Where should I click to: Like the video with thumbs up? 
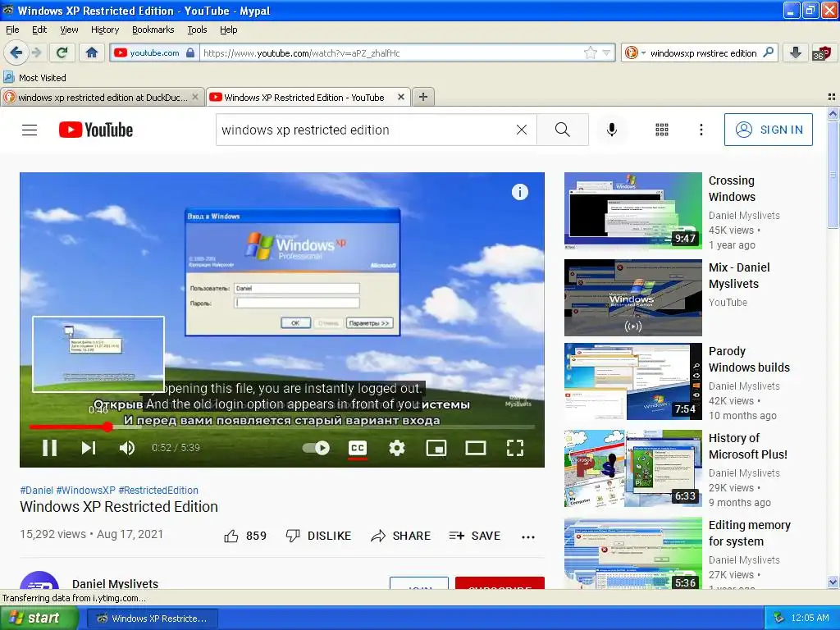click(244, 536)
